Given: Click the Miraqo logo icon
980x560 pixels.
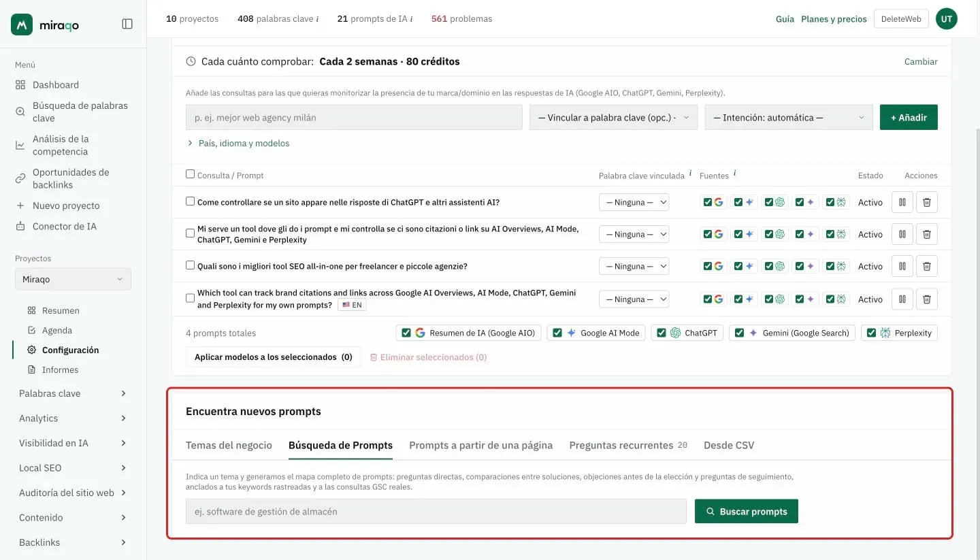Looking at the screenshot, I should (22, 24).
